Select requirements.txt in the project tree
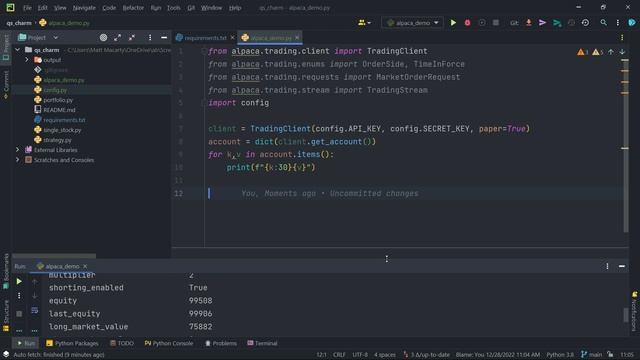Viewport: 640px width, 360px height. pyautogui.click(x=64, y=120)
